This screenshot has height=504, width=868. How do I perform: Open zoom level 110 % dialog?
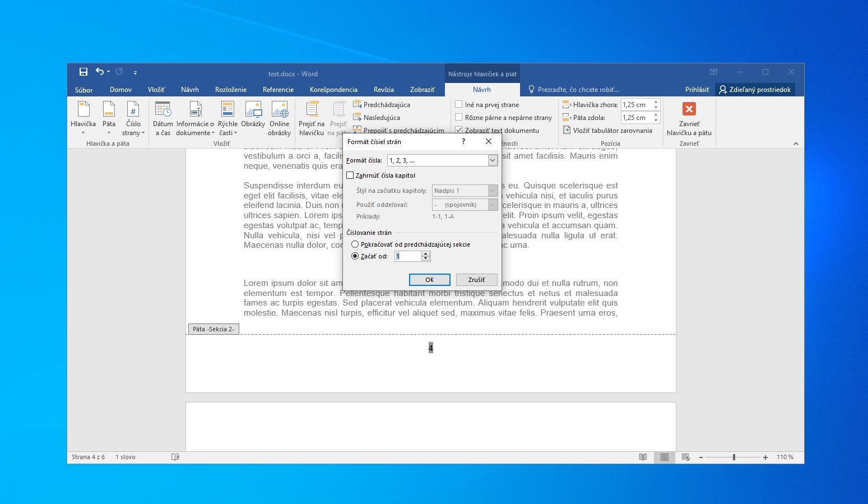[x=785, y=457]
